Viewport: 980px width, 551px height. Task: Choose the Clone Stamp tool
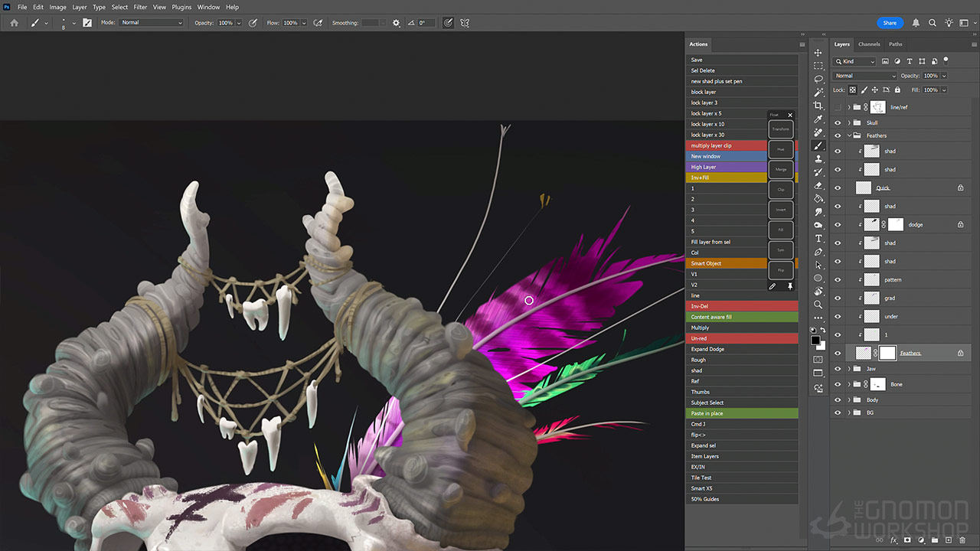(818, 159)
